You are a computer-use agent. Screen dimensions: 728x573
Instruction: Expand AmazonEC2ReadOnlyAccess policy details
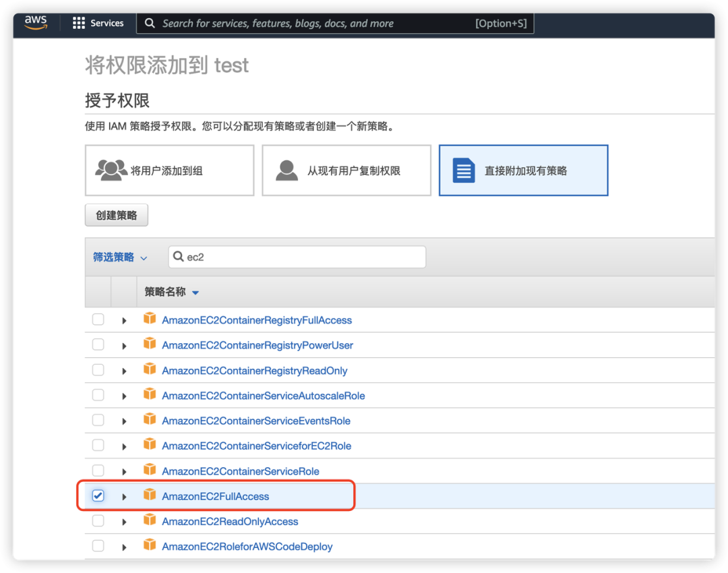(124, 522)
